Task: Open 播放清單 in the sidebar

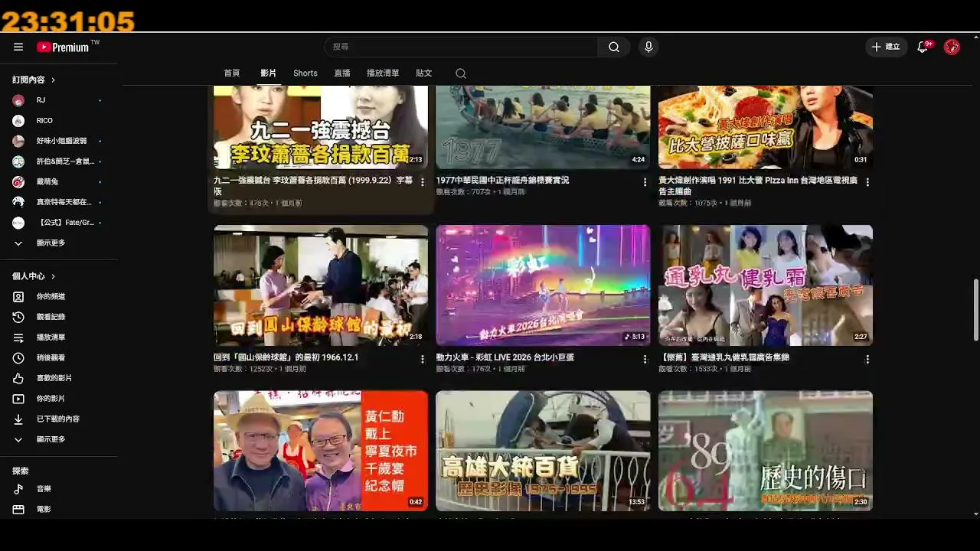Action: click(59, 337)
